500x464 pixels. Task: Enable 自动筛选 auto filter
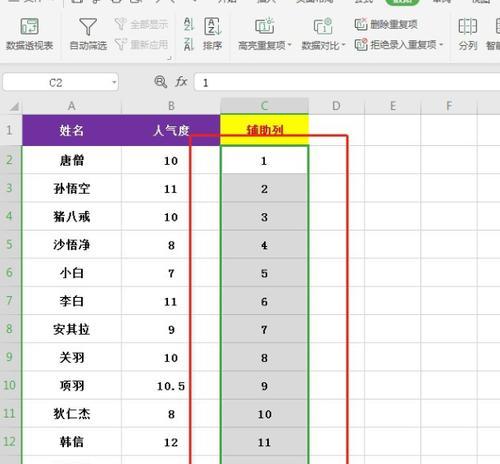tap(88, 34)
